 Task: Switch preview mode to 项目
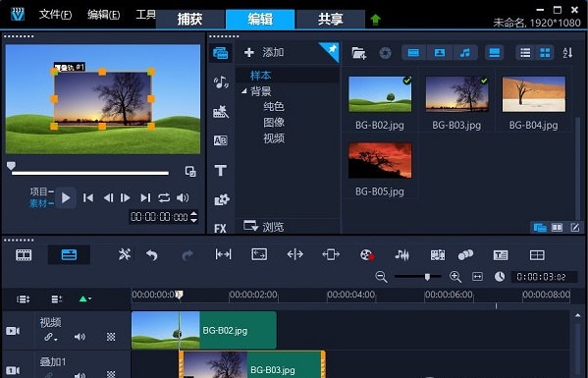tap(38, 192)
